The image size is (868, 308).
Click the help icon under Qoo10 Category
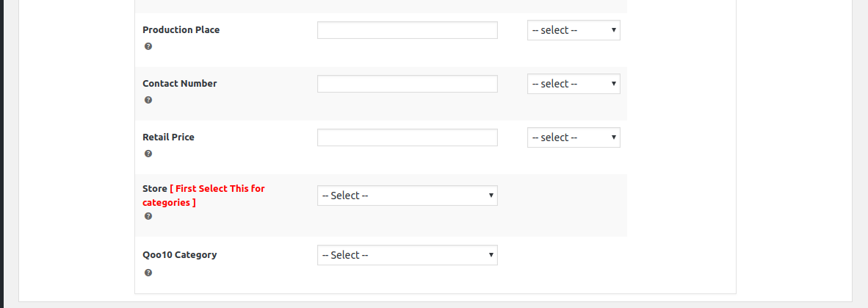148,273
